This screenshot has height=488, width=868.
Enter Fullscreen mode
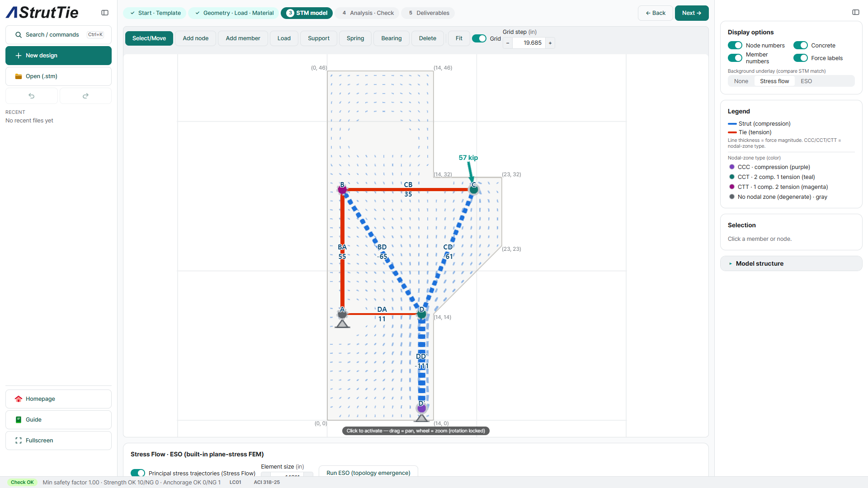58,441
